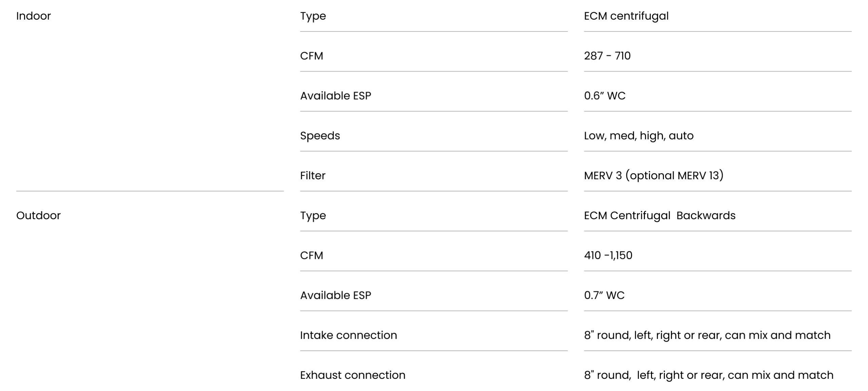
Task: Select the exhaust connection 8" round description
Action: coord(708,375)
